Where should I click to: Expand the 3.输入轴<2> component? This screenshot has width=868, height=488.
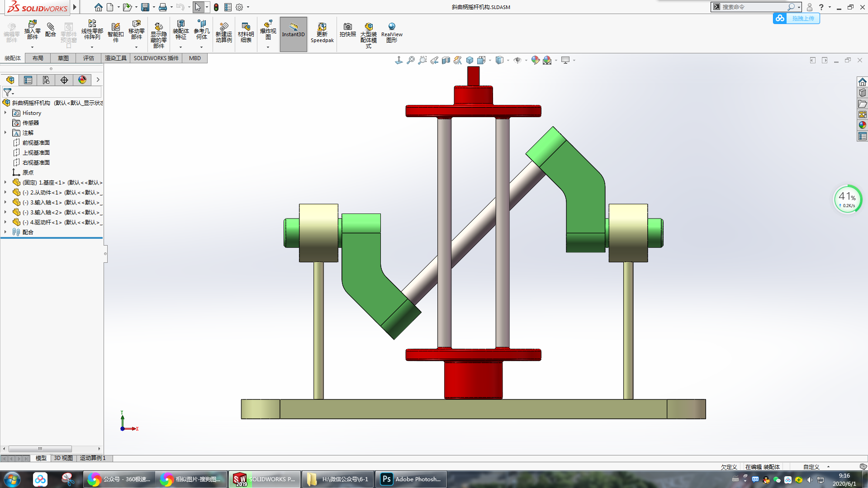click(5, 212)
